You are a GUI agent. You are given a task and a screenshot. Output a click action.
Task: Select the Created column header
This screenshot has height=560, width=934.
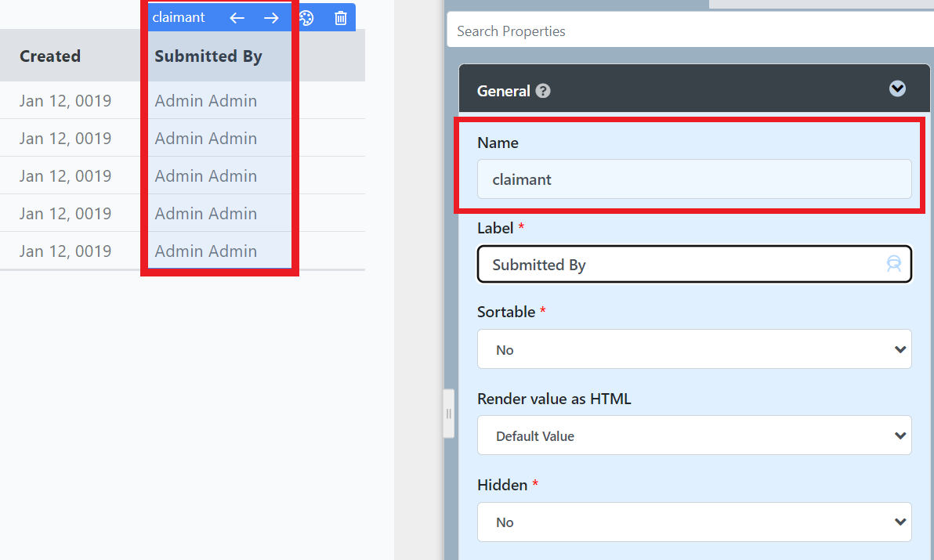50,56
